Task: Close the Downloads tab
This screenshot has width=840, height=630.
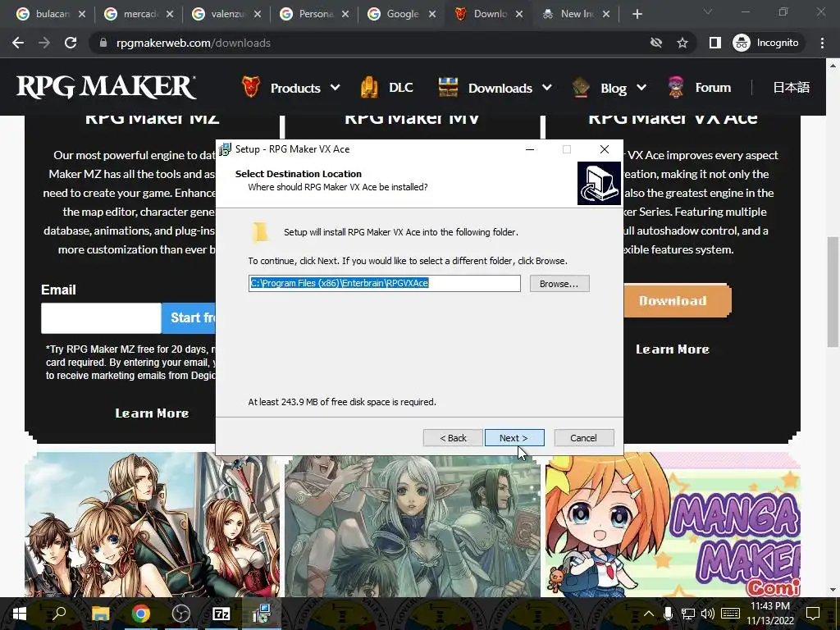Action: [x=519, y=15]
